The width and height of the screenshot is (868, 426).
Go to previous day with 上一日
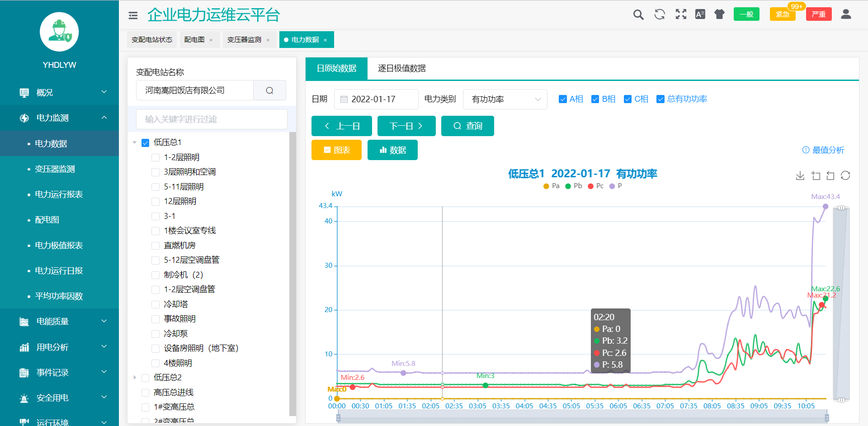coord(341,126)
